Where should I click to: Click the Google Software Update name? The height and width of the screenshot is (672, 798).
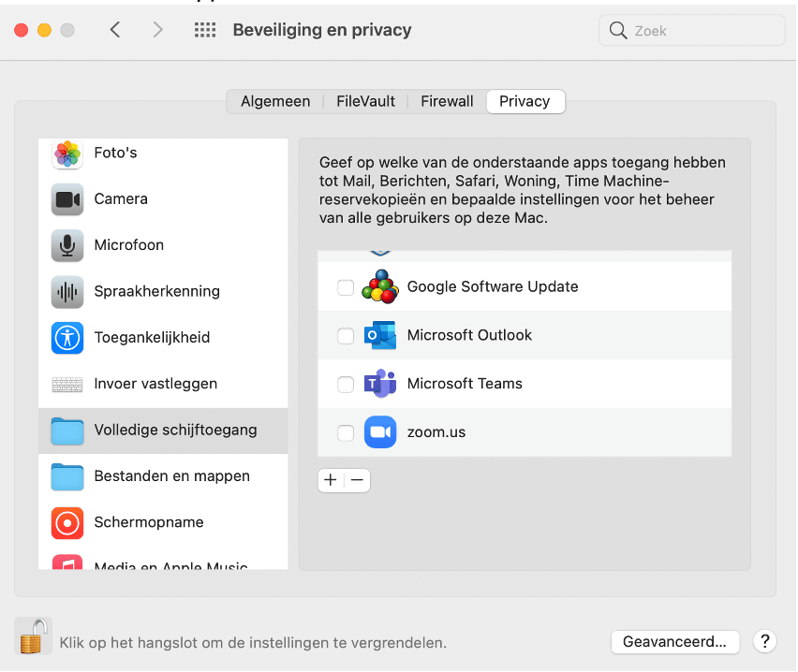[493, 287]
